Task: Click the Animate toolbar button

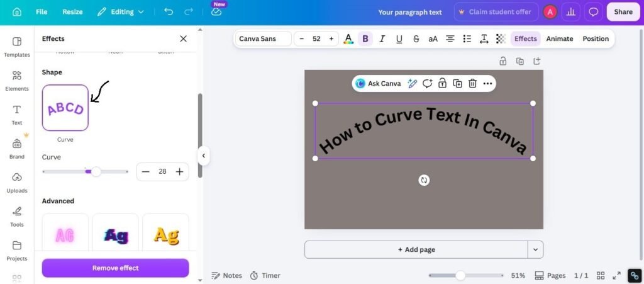Action: (559, 38)
